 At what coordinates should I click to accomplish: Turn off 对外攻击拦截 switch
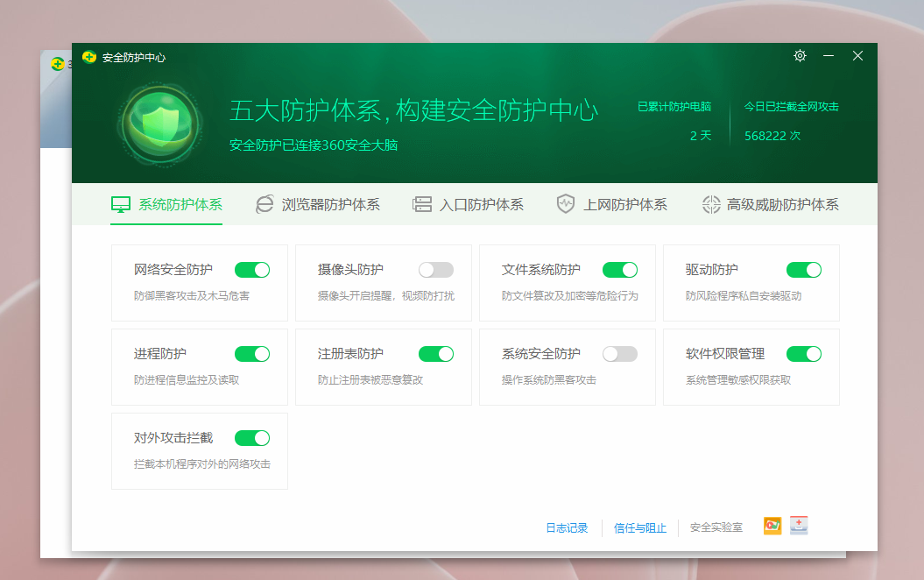[252, 439]
